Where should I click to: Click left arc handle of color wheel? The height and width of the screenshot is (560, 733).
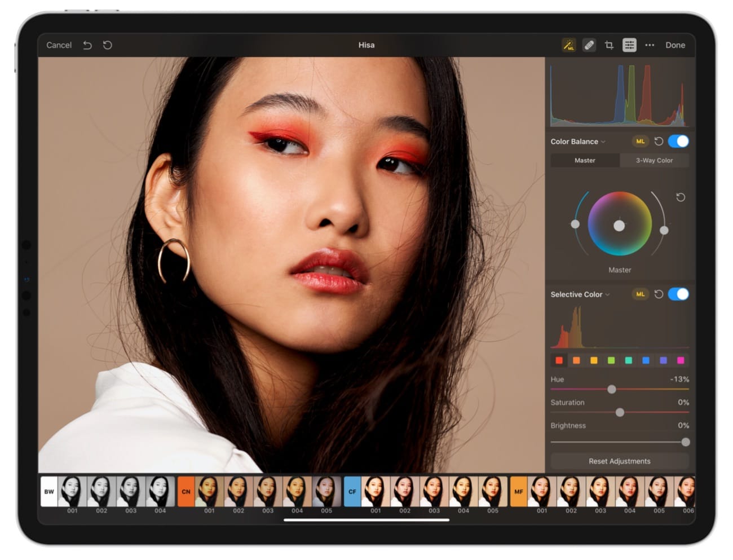pos(575,224)
